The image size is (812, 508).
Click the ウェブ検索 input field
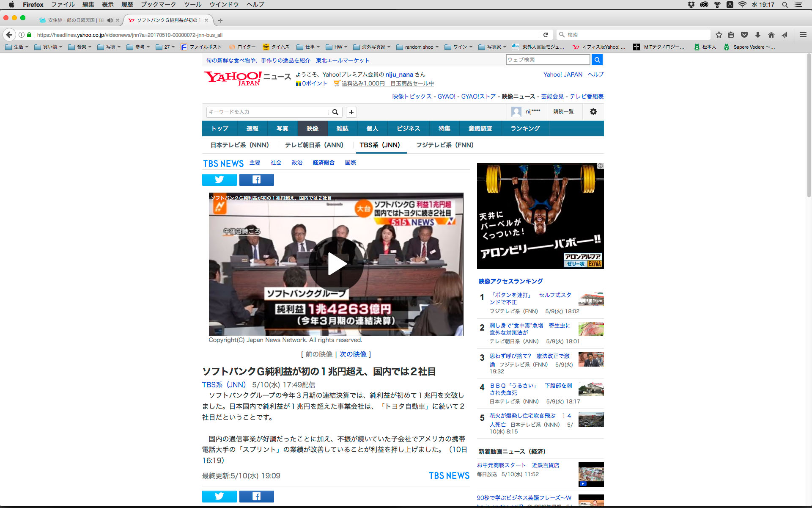[x=547, y=60]
